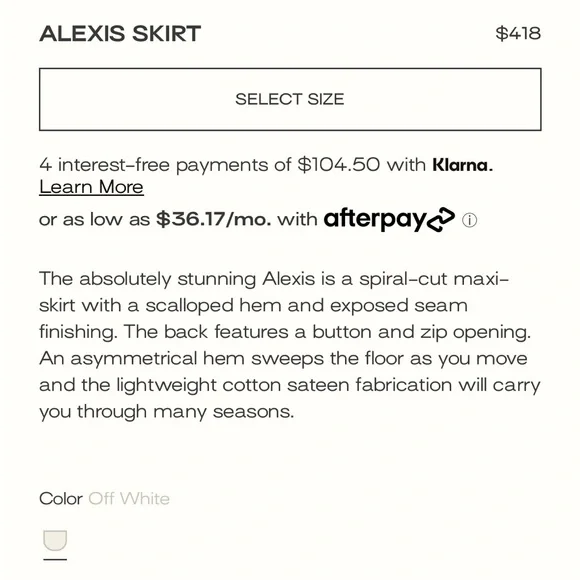
Task: Click the ALEXIS SKIRT product title
Action: click(120, 34)
